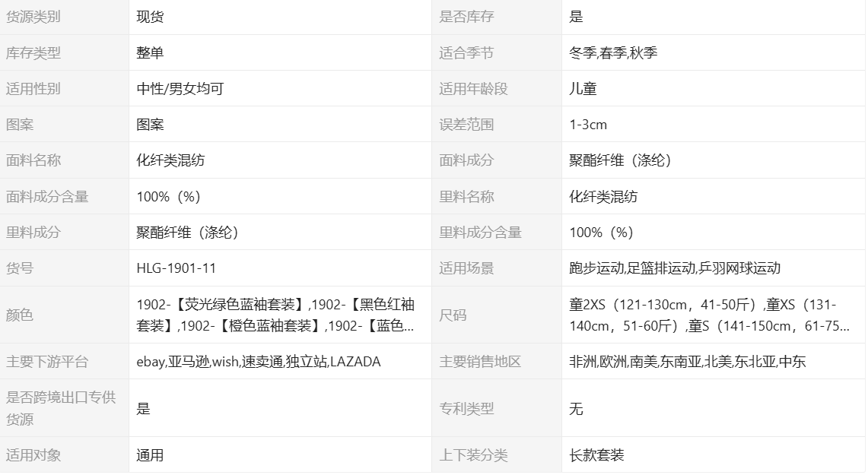Click the 专利类型 value 无

pyautogui.click(x=576, y=409)
